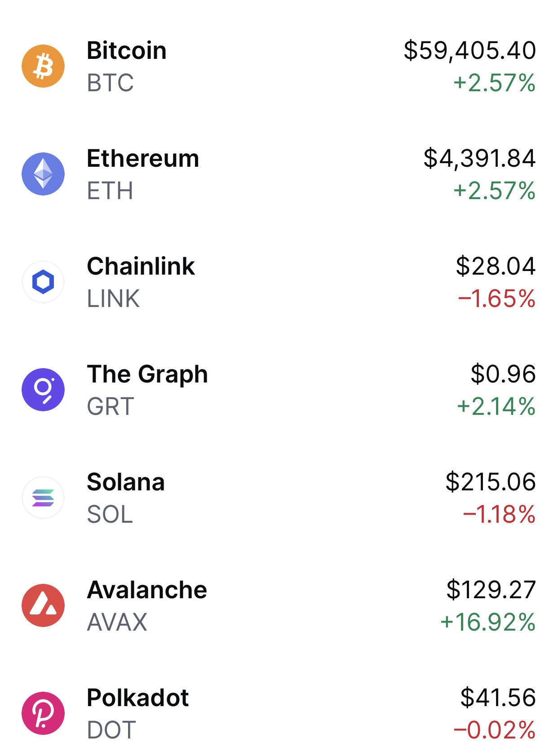Click the Ethereum price $4,391.84
Image resolution: width=558 pixels, height=756 pixels.
click(x=479, y=158)
